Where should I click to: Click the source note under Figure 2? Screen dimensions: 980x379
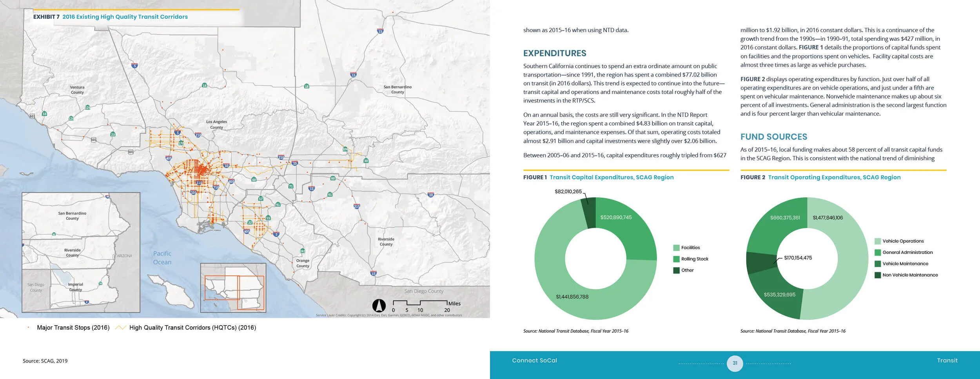(x=793, y=331)
